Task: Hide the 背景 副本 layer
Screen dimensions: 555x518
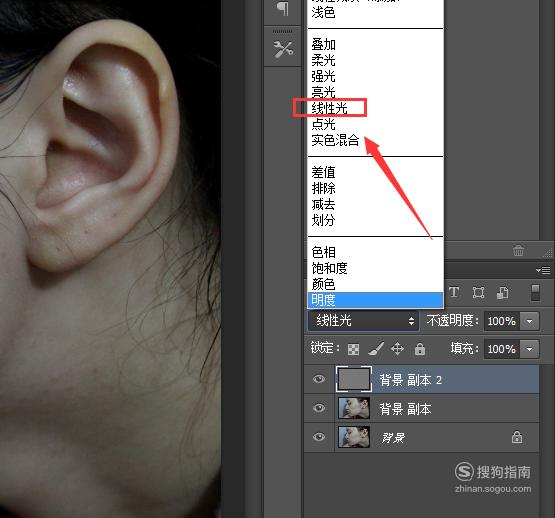Action: coord(319,408)
